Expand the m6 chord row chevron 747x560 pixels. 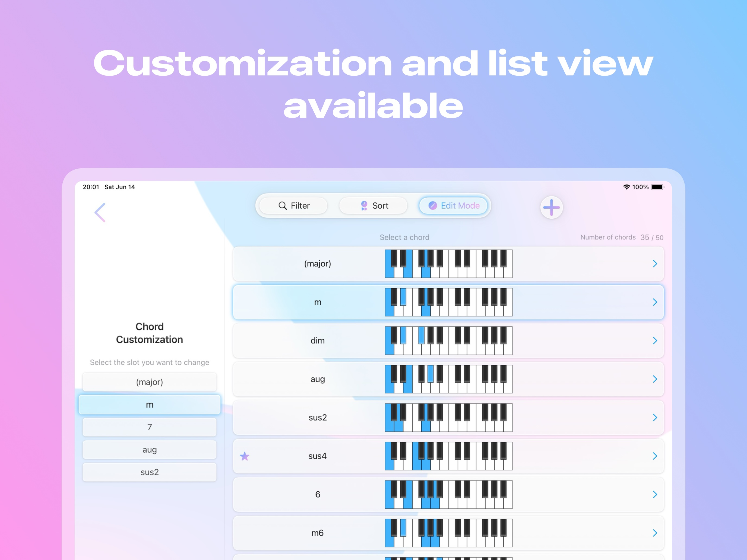point(655,533)
